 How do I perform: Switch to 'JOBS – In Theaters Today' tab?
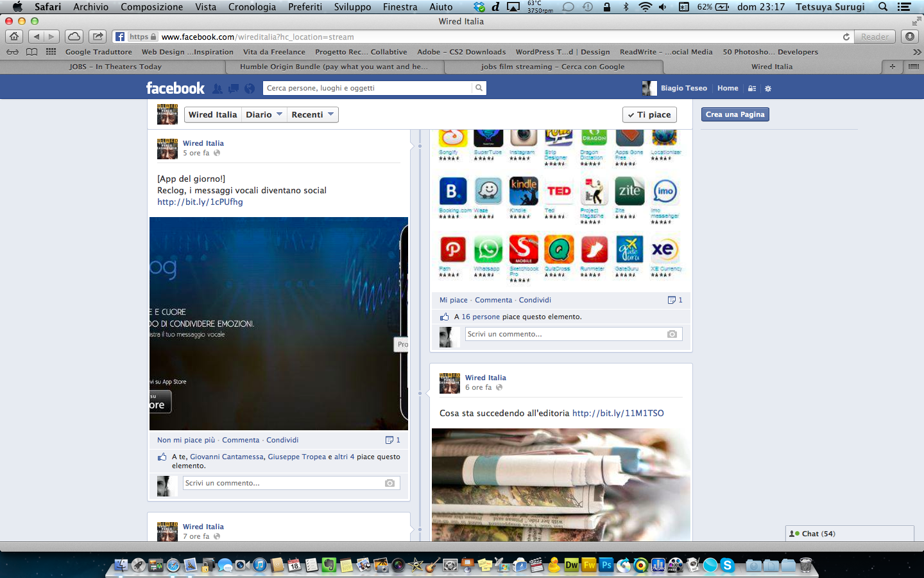pos(116,67)
